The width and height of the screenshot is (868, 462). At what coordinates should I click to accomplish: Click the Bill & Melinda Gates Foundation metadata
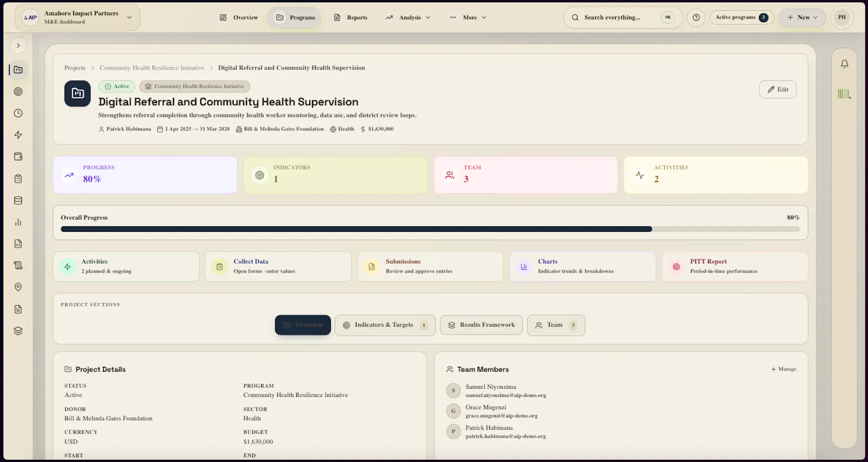(280, 129)
